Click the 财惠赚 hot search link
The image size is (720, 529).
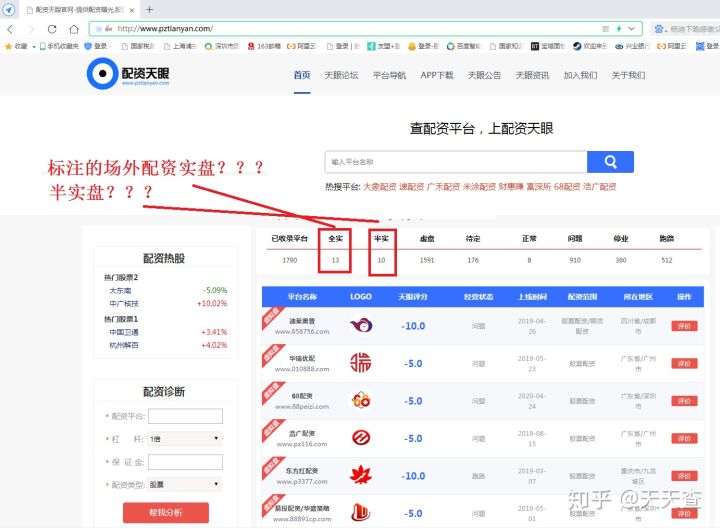click(511, 187)
